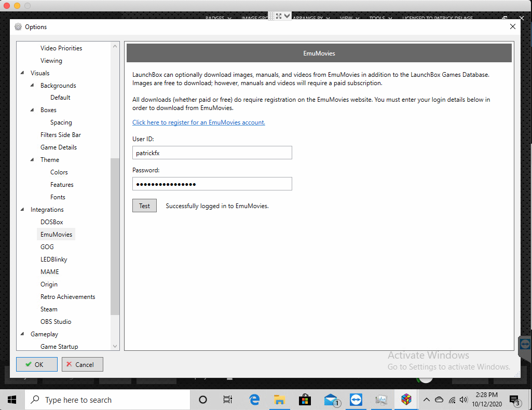The image size is (532, 410).
Task: Open Task View on the taskbar
Action: [228, 400]
